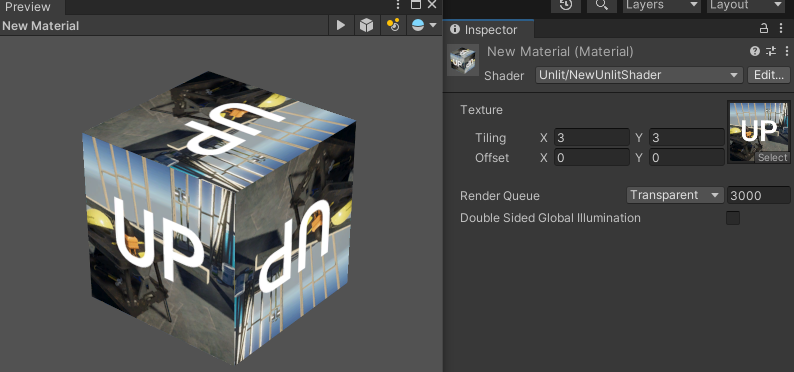This screenshot has width=794, height=372.
Task: Select the Preview tab
Action: tap(28, 7)
